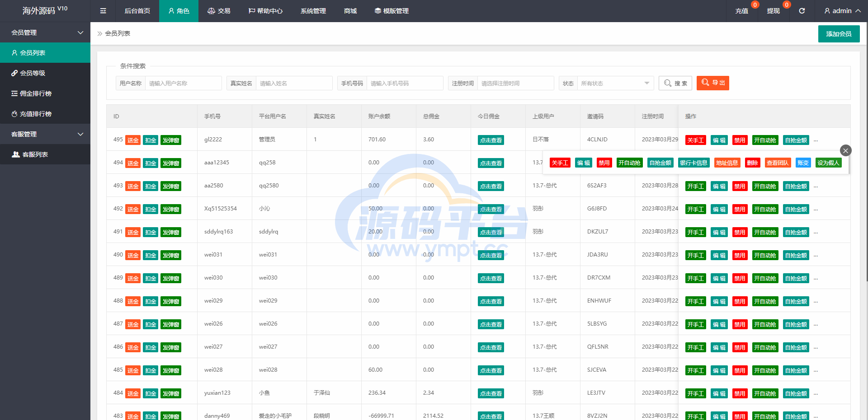Image resolution: width=868 pixels, height=420 pixels.
Task: Open the 模版管理 menu
Action: [392, 11]
